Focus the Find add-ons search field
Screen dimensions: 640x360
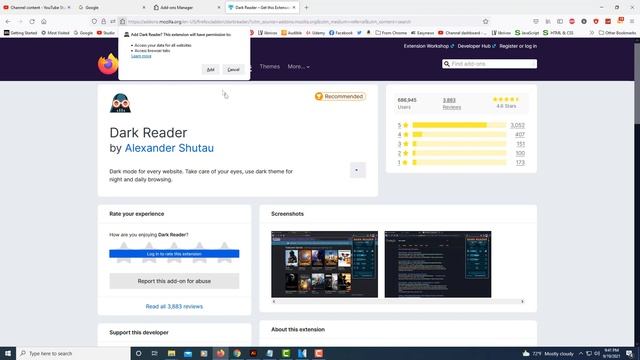tap(489, 64)
